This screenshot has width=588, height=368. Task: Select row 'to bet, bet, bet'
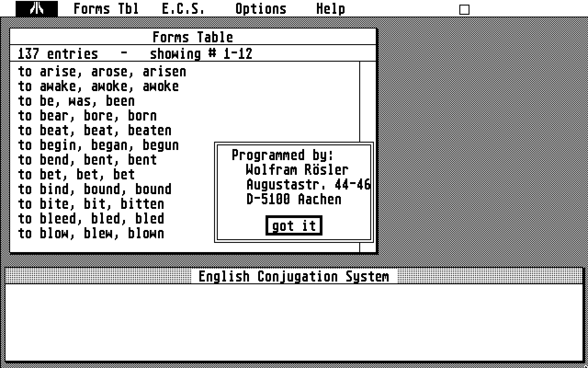coord(76,174)
